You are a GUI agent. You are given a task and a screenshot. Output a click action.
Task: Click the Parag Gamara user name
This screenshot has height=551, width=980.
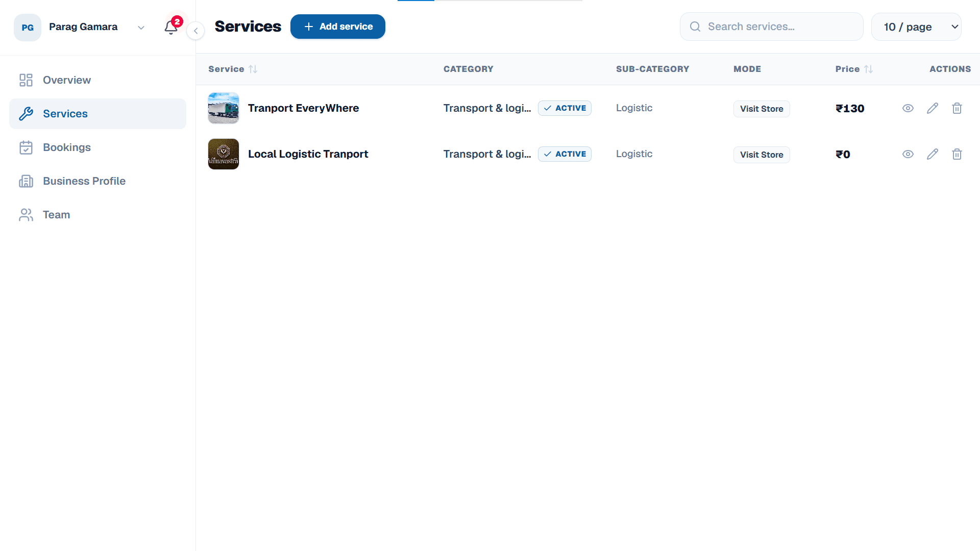[83, 27]
